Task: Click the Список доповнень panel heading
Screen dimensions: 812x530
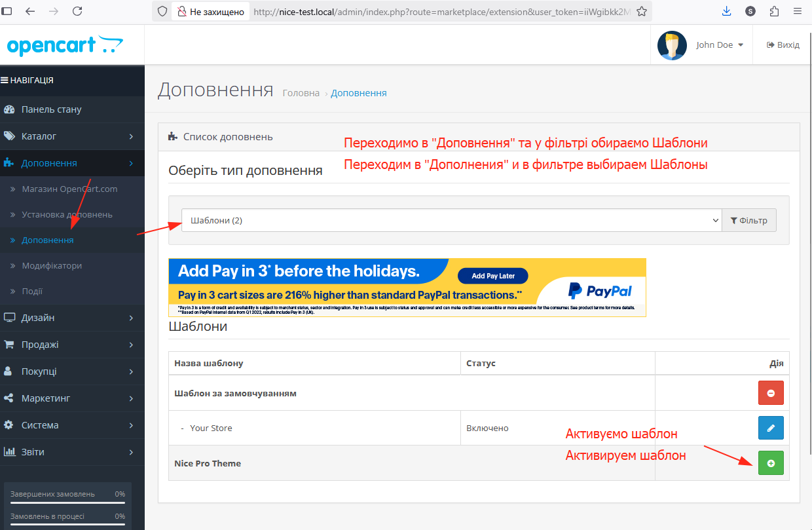Action: (x=228, y=137)
